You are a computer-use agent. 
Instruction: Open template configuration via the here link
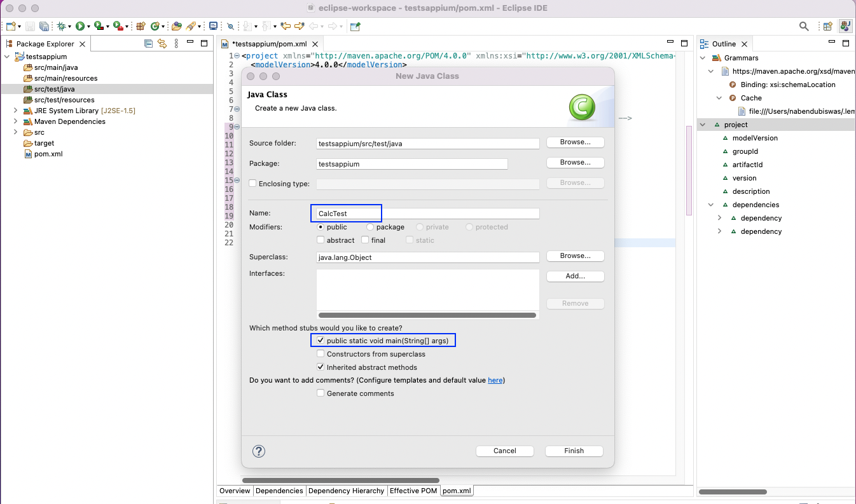click(495, 380)
